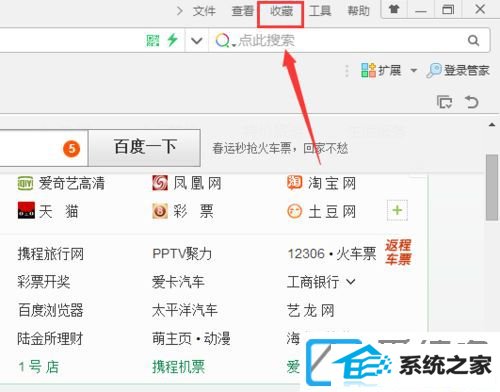Click the vertical scrollbar thumb

(491, 187)
